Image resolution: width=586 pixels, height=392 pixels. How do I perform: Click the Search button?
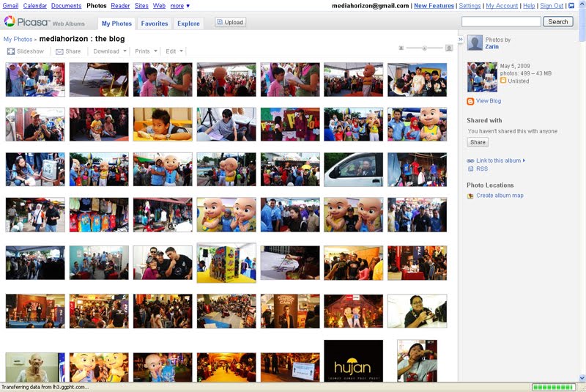click(558, 22)
